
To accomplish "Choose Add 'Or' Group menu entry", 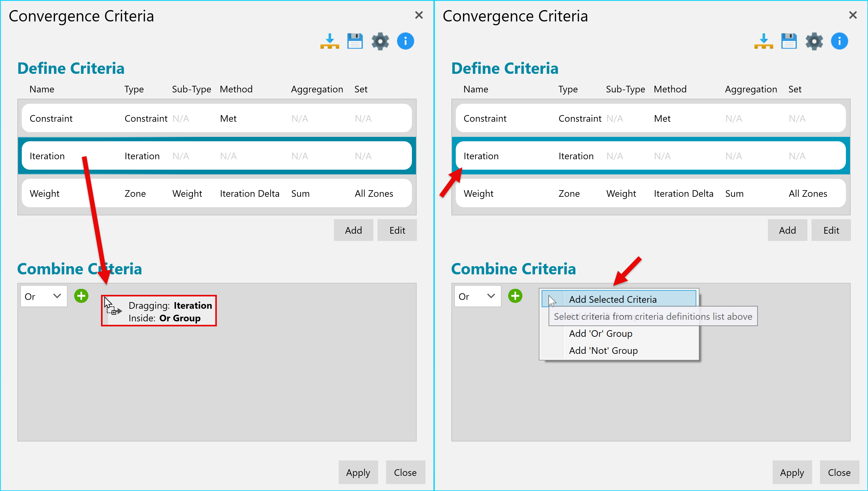I will click(619, 334).
